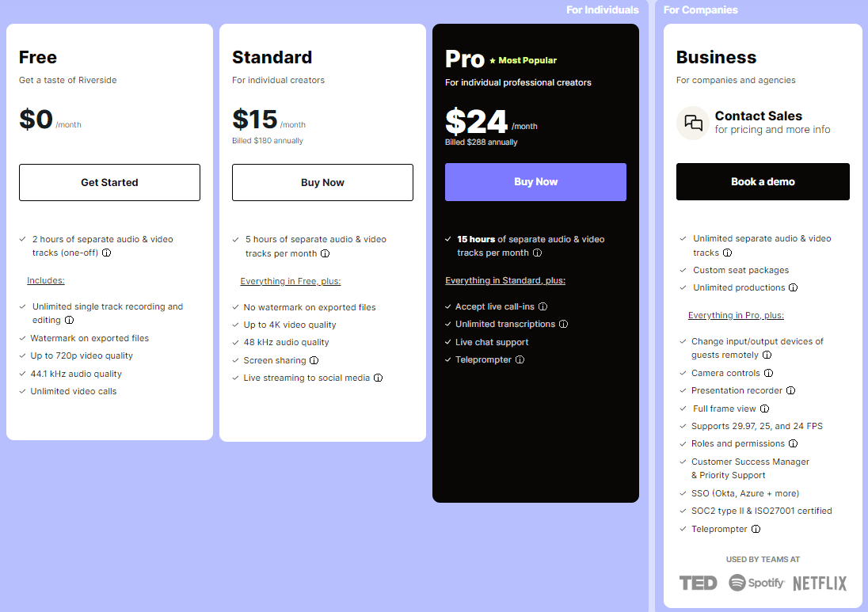This screenshot has height=612, width=868.
Task: Open the Everything in Pro, plus link
Action: [x=736, y=315]
